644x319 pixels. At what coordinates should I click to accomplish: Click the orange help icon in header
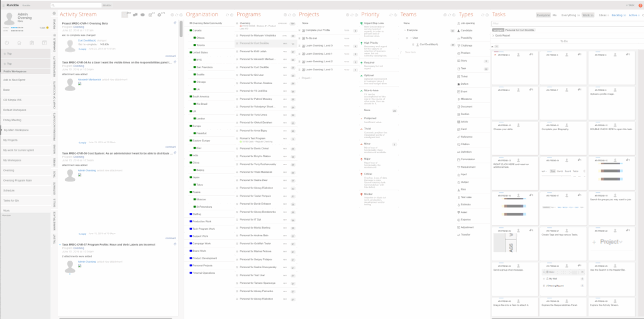(640, 5)
